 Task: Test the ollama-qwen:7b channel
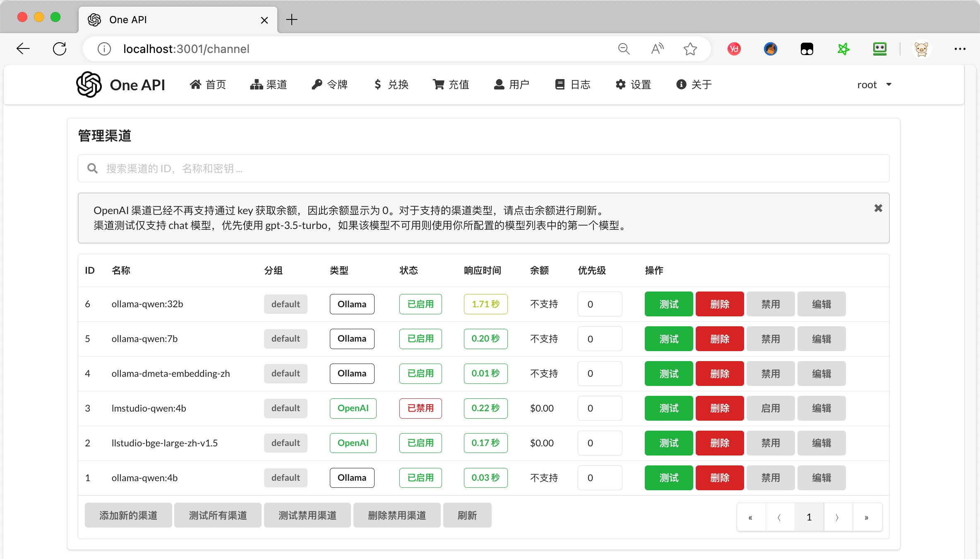(669, 339)
